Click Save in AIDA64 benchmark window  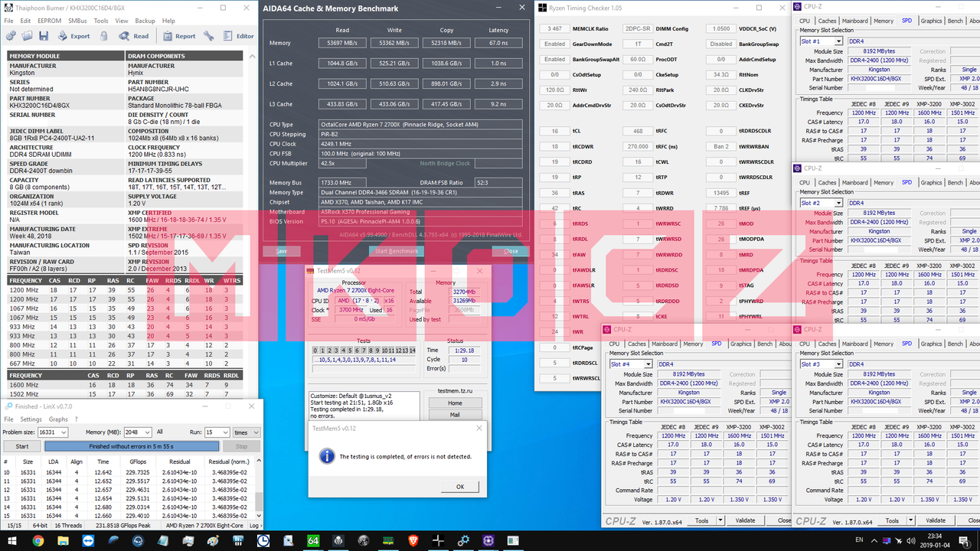coord(281,251)
